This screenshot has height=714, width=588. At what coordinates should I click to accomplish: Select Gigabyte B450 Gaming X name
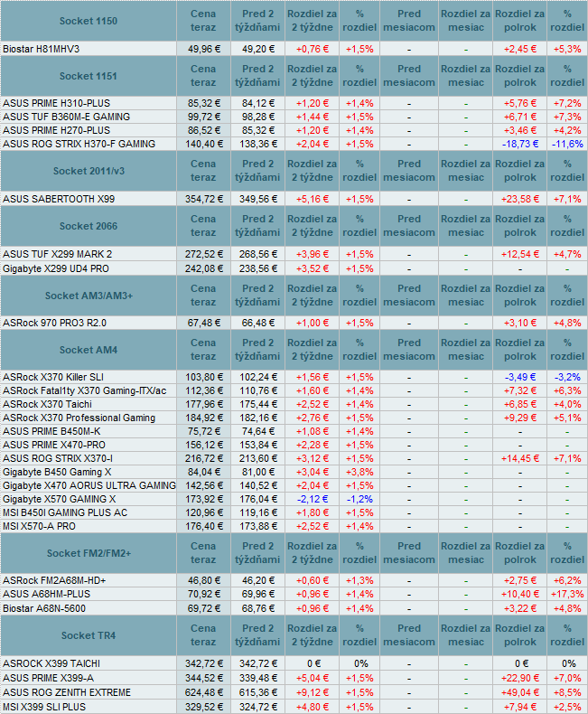point(57,472)
